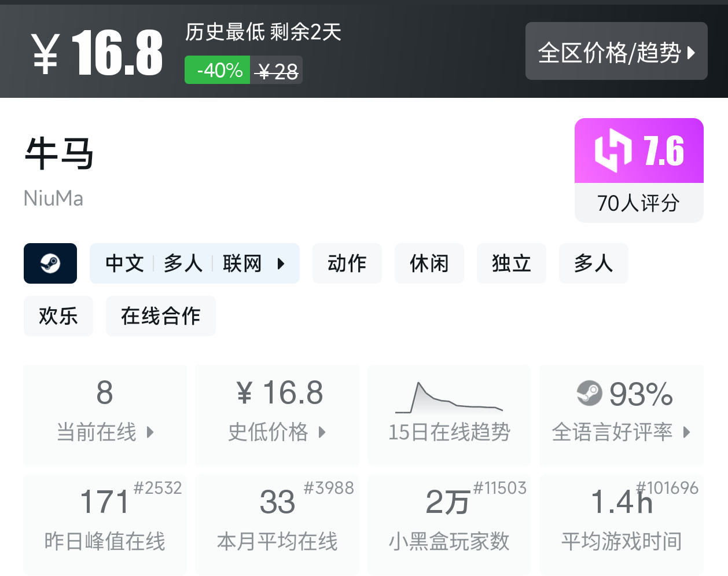Expand the 中文 多人 联网 feature arrow
The height and width of the screenshot is (576, 728).
pyautogui.click(x=281, y=264)
